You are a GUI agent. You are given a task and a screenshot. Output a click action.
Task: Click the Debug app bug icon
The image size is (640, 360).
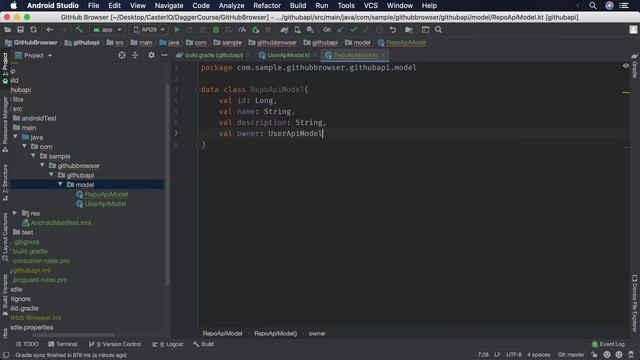216,30
